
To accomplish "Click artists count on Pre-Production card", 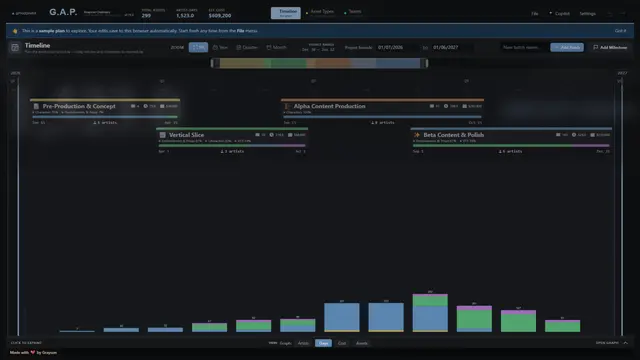I will click(105, 122).
